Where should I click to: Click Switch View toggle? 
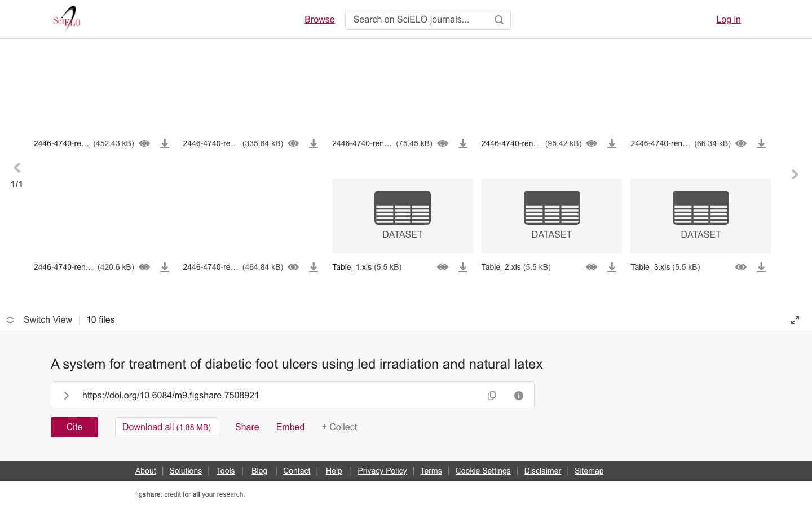[39, 320]
